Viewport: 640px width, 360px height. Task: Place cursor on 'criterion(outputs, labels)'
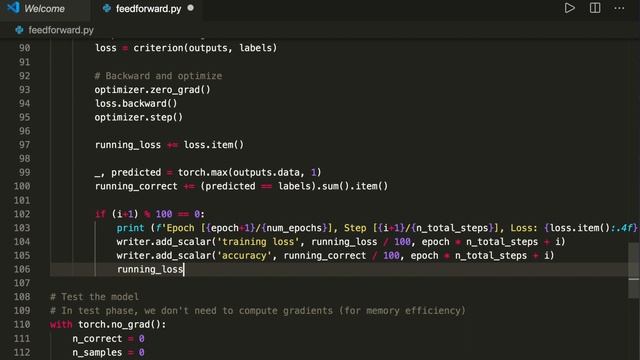(205, 48)
